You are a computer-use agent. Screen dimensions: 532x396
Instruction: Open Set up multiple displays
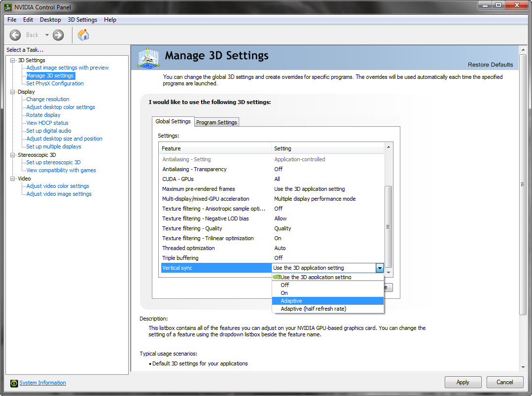tap(54, 146)
